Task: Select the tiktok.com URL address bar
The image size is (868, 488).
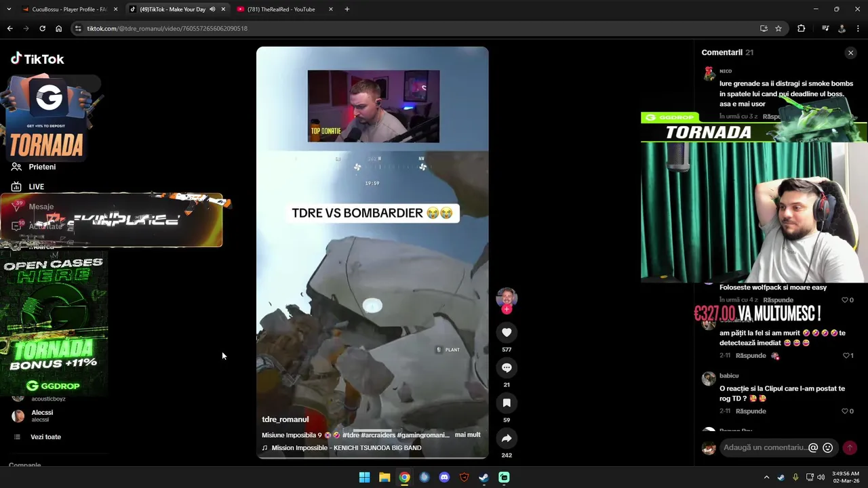Action: 167,28
